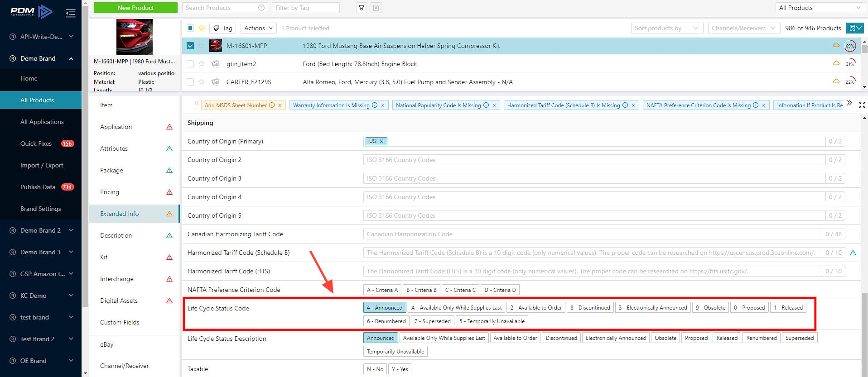Click Harmonized Tariff Schedule B warning icon
Screen dimensions: 868x377
[853, 253]
